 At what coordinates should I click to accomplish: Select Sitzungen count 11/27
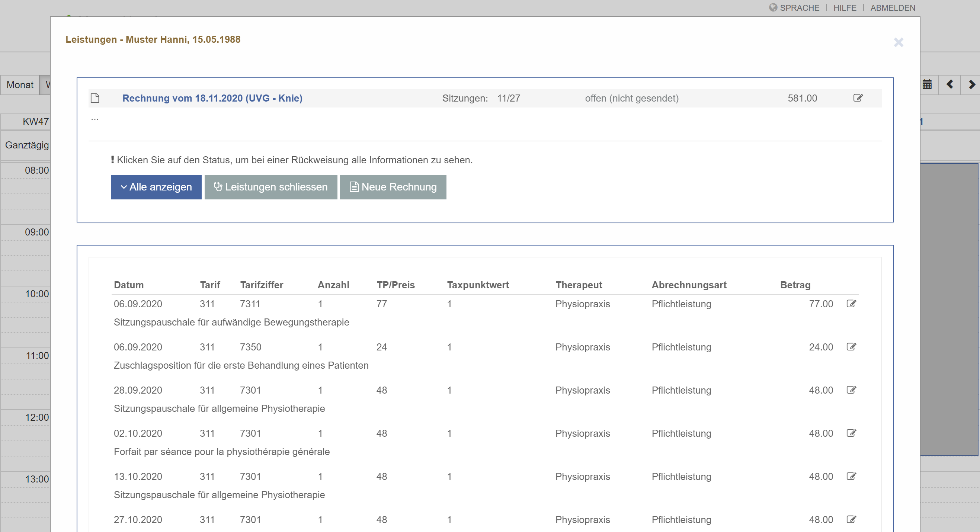[x=508, y=98]
